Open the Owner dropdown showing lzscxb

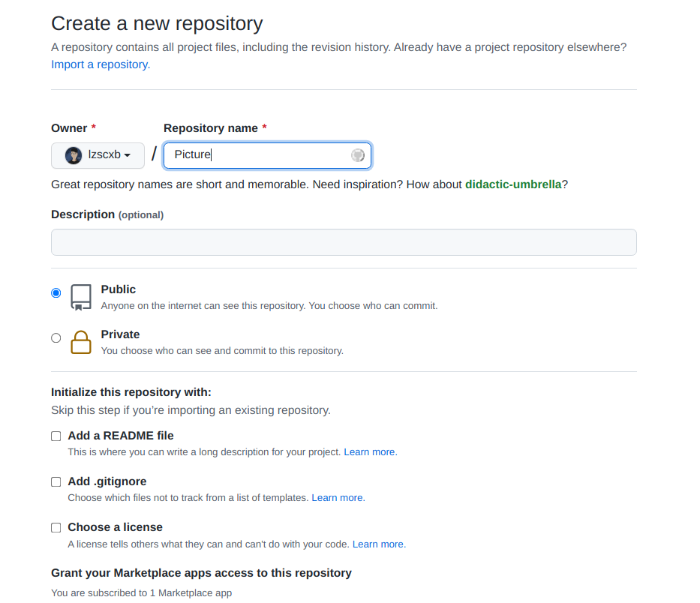pos(98,155)
